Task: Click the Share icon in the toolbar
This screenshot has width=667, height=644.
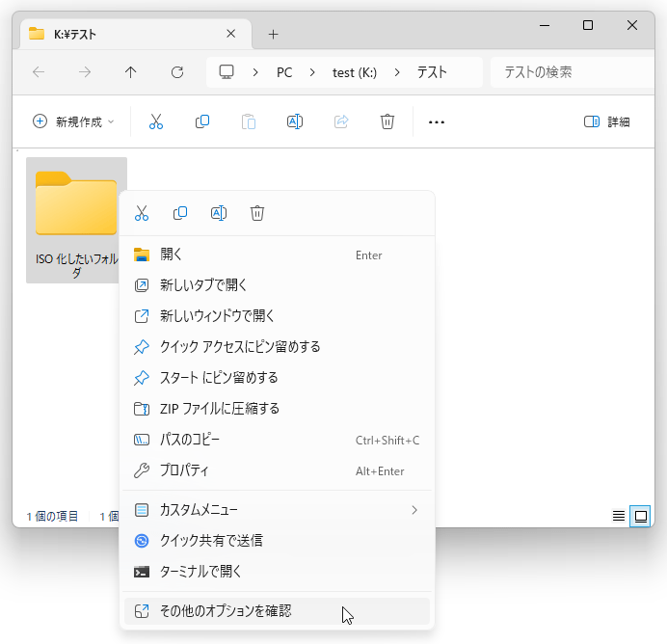Action: tap(341, 121)
